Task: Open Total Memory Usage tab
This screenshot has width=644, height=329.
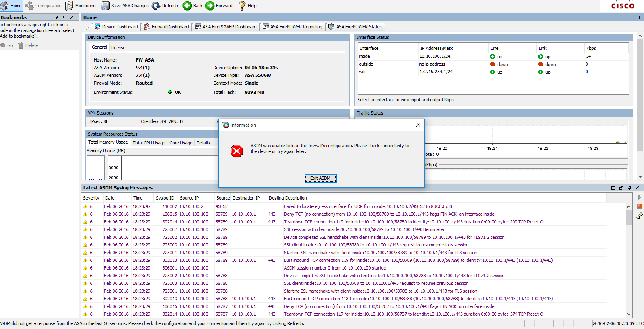Action: pos(108,142)
